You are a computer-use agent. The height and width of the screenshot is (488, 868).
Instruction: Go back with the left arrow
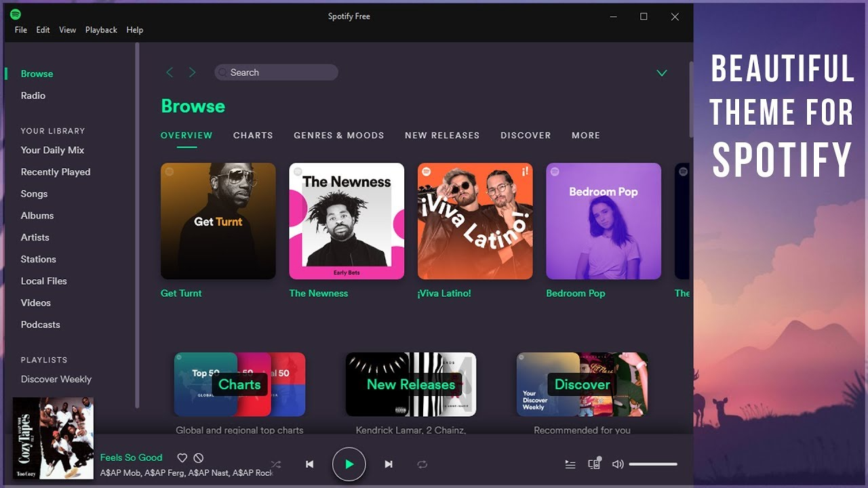point(170,73)
